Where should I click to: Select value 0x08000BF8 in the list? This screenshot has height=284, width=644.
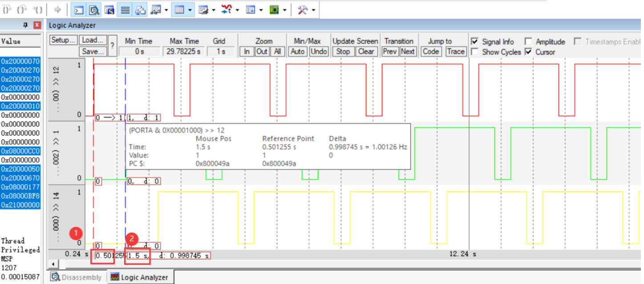pos(20,196)
